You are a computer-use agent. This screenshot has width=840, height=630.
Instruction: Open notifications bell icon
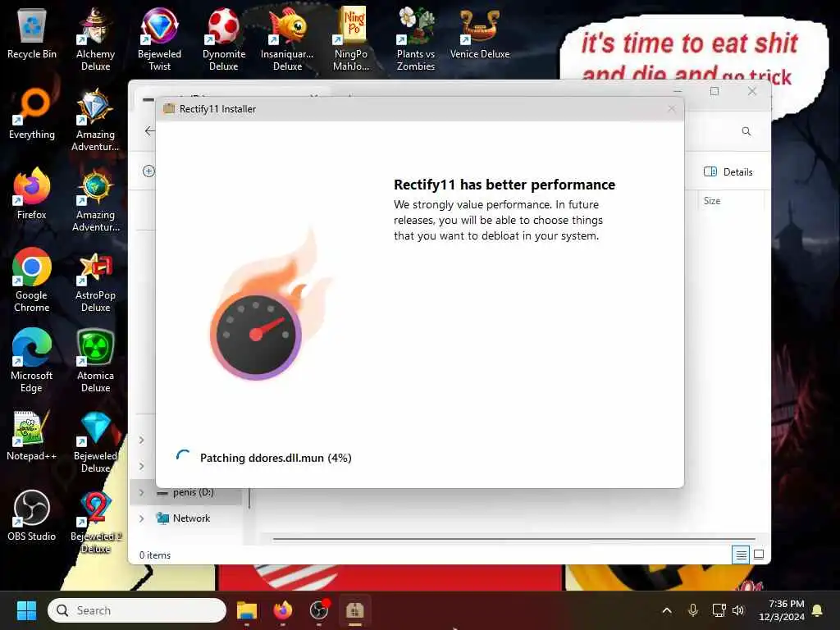[x=818, y=610]
